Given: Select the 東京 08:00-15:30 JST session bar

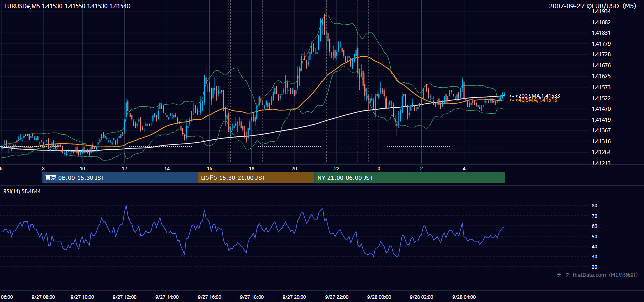Looking at the screenshot, I should click(120, 178).
